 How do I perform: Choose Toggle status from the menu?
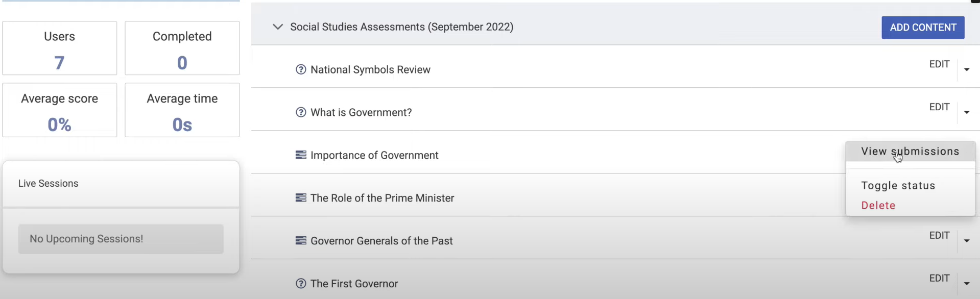click(898, 186)
